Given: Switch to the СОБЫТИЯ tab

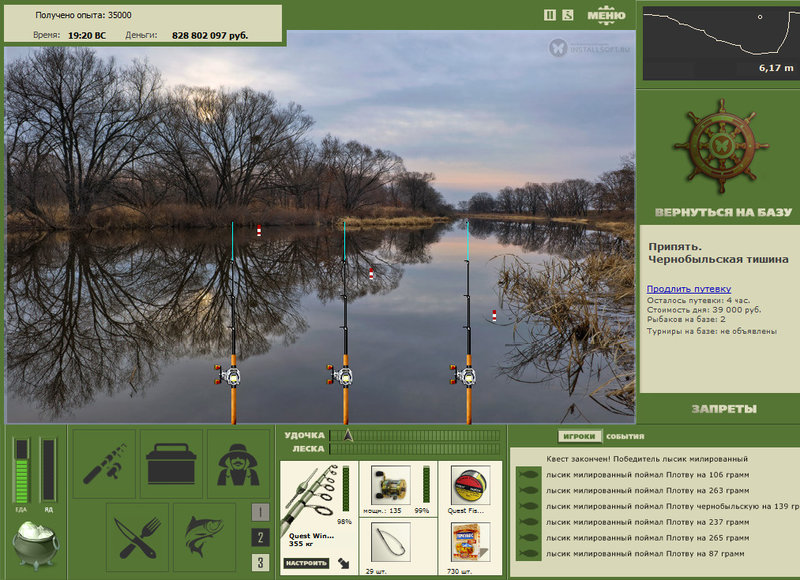Looking at the screenshot, I should (x=625, y=437).
